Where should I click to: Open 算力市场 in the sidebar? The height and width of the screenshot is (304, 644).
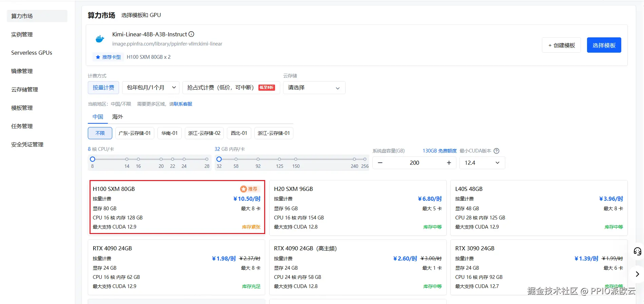pyautogui.click(x=37, y=16)
